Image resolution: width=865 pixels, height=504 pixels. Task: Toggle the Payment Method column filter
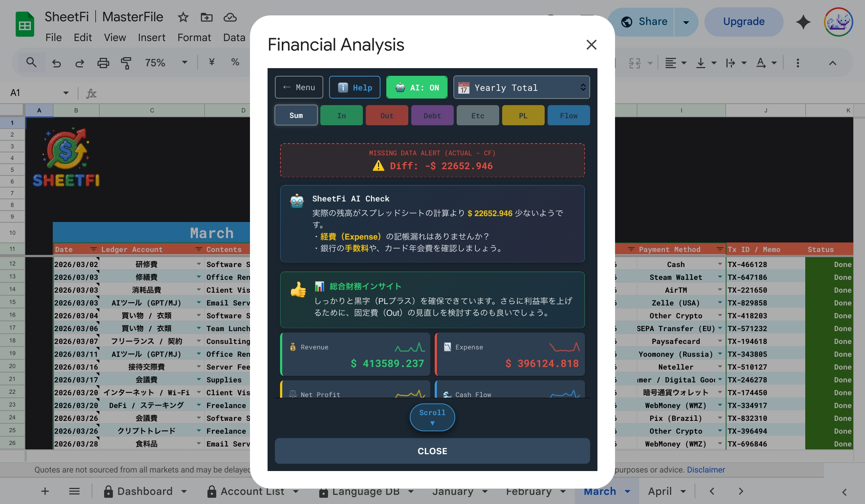pos(719,249)
